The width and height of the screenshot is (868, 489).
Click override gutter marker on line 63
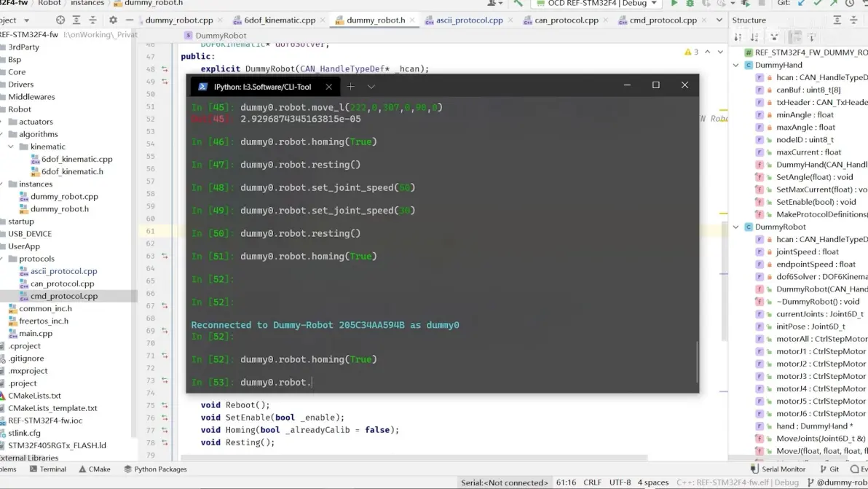165,256
